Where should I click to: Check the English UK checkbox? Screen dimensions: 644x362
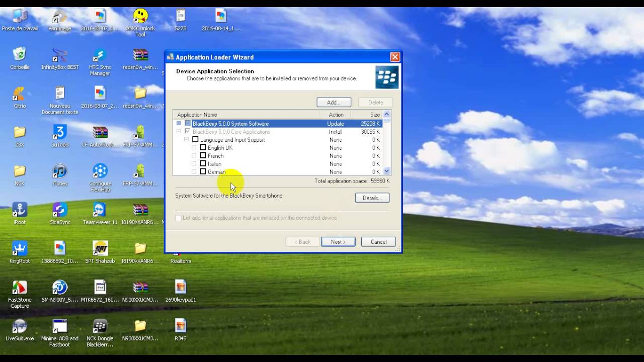coord(203,148)
